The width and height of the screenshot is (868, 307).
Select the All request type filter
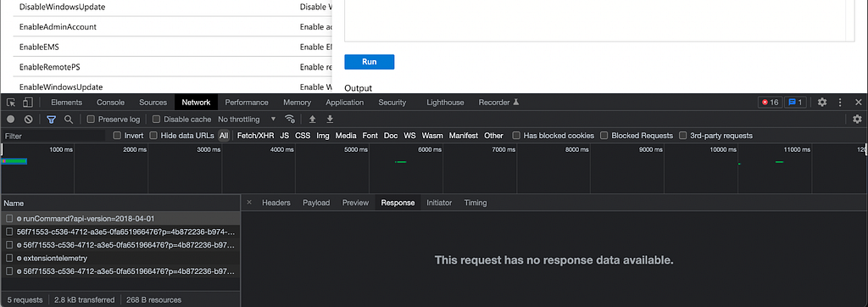pos(224,136)
